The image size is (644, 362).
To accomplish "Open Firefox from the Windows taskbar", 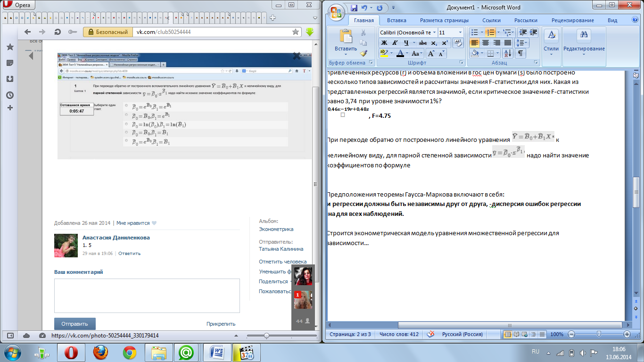I will point(100,352).
